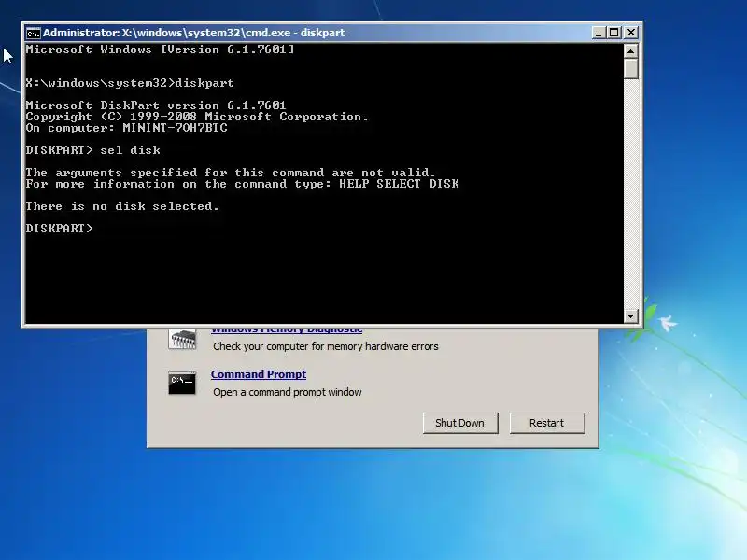Maximize the cmd.exe diskpart window
Image resolution: width=747 pixels, height=560 pixels.
(x=614, y=33)
